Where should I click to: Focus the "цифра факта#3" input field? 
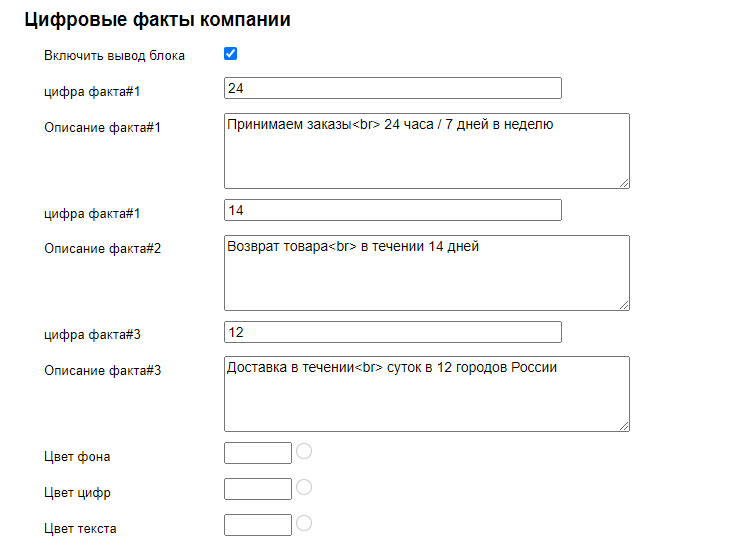(x=393, y=332)
